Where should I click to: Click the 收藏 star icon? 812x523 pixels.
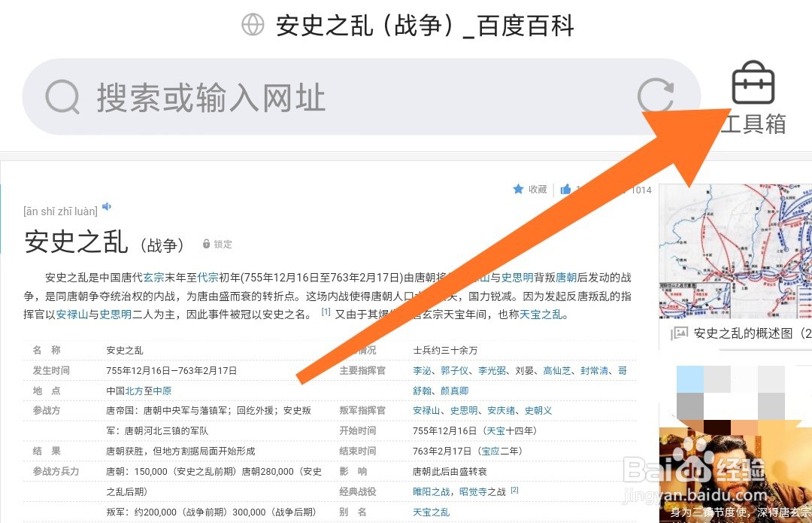pyautogui.click(x=518, y=189)
